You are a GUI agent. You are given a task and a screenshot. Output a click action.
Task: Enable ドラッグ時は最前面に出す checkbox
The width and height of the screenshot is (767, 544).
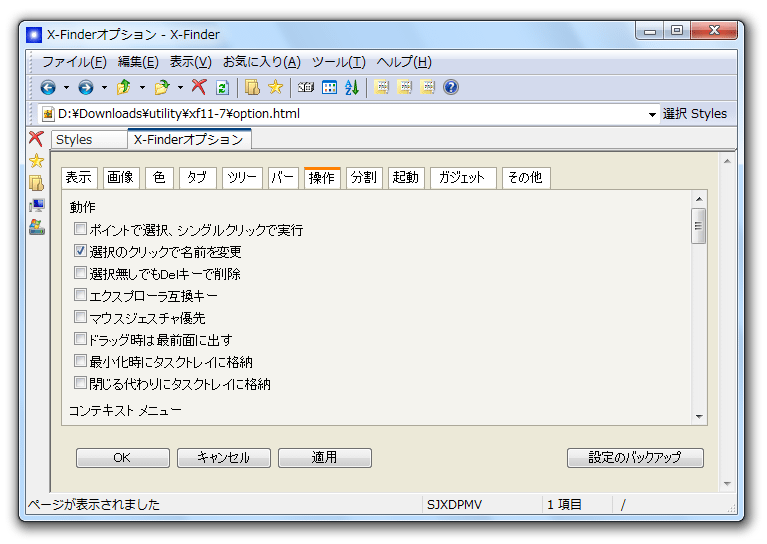click(80, 339)
